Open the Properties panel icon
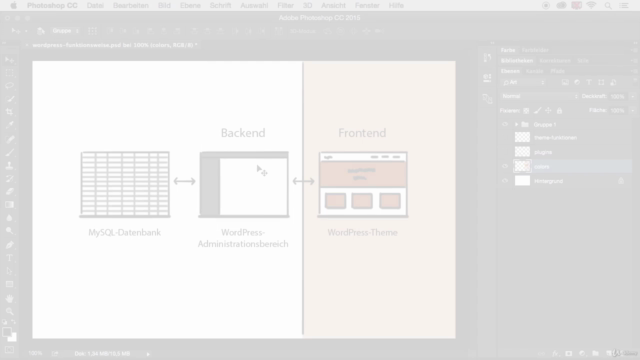The image size is (640, 360). (487, 78)
